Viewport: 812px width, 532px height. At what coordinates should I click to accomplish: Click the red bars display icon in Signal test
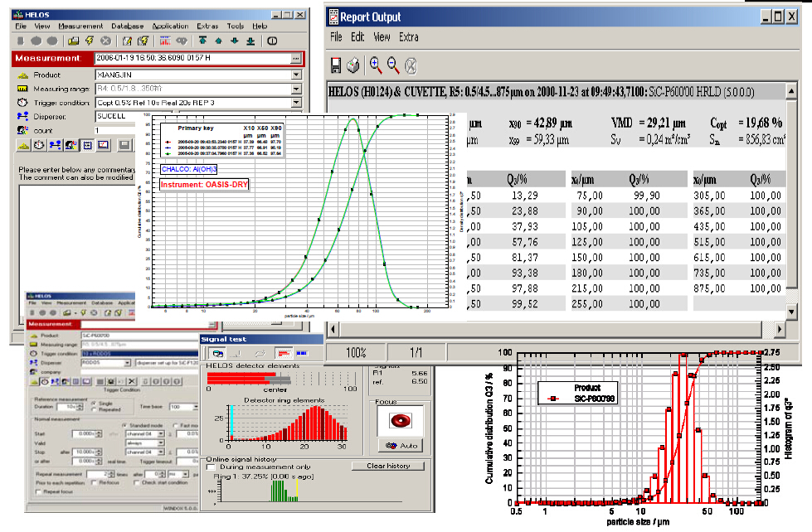[284, 354]
